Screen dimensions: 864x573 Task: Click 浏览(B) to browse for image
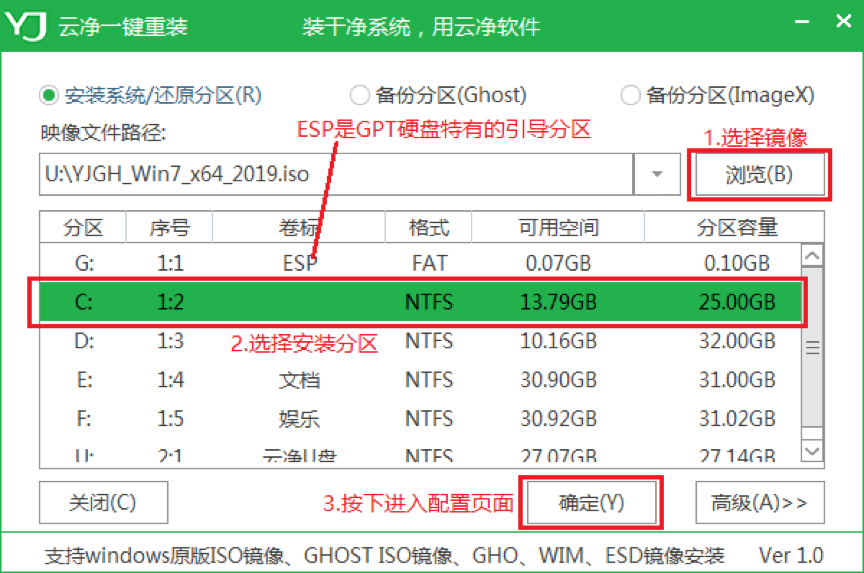tap(759, 175)
